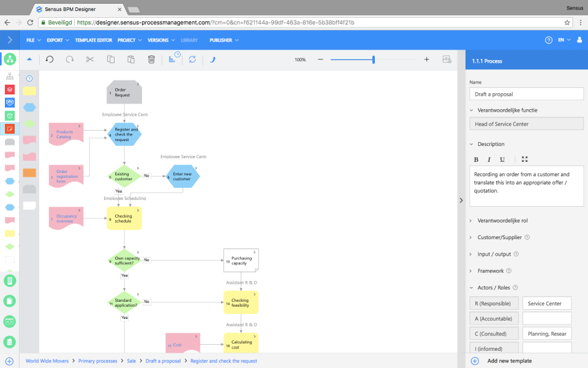The image size is (588, 368).
Task: Open the user profile icon
Action: 579,40
